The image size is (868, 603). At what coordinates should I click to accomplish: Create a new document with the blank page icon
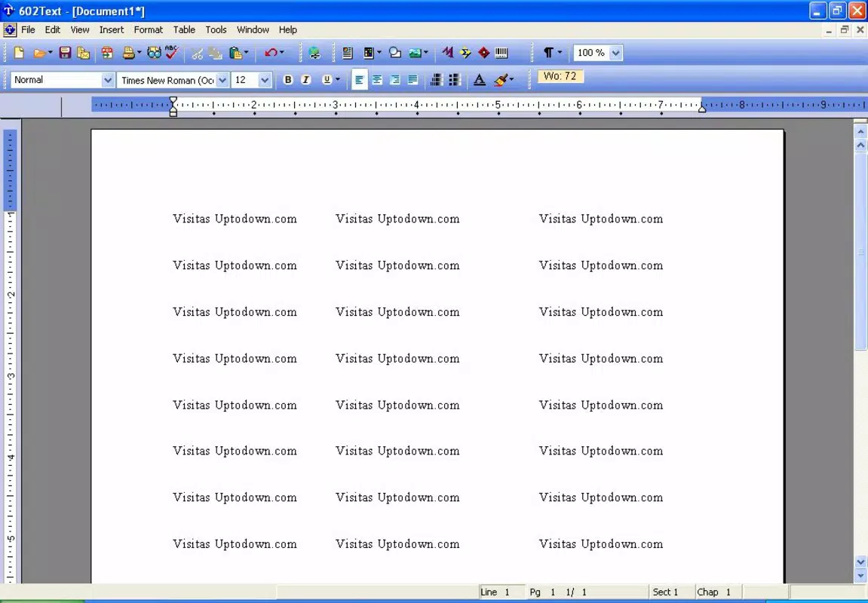19,53
